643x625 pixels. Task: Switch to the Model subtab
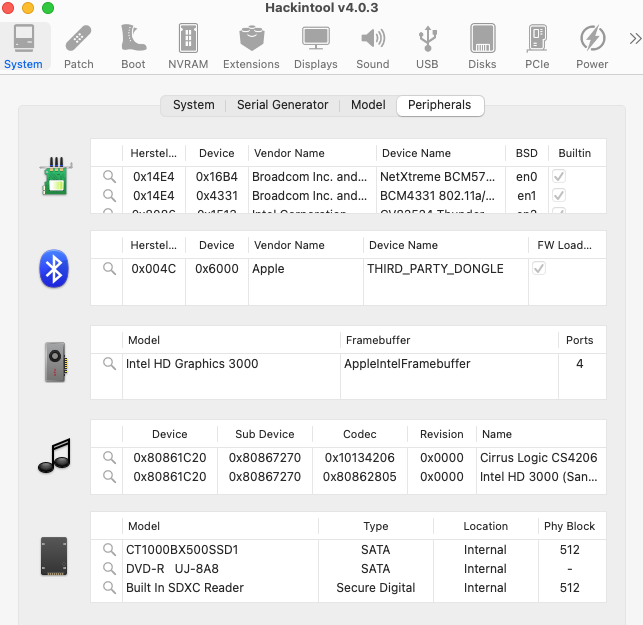pos(368,105)
